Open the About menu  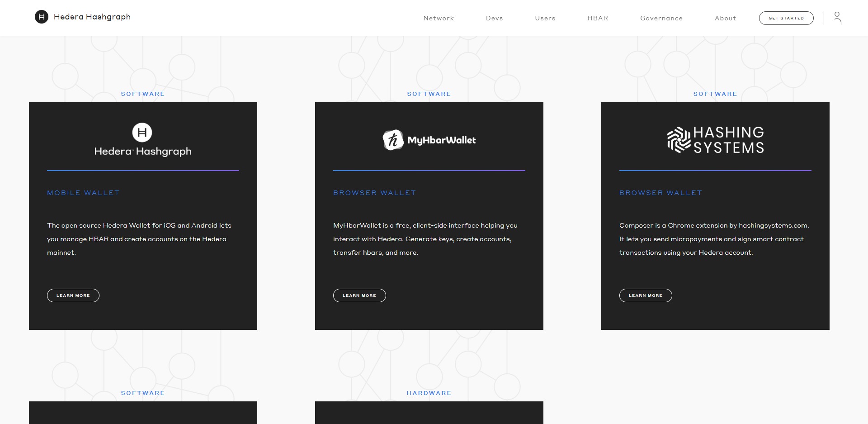click(x=726, y=18)
